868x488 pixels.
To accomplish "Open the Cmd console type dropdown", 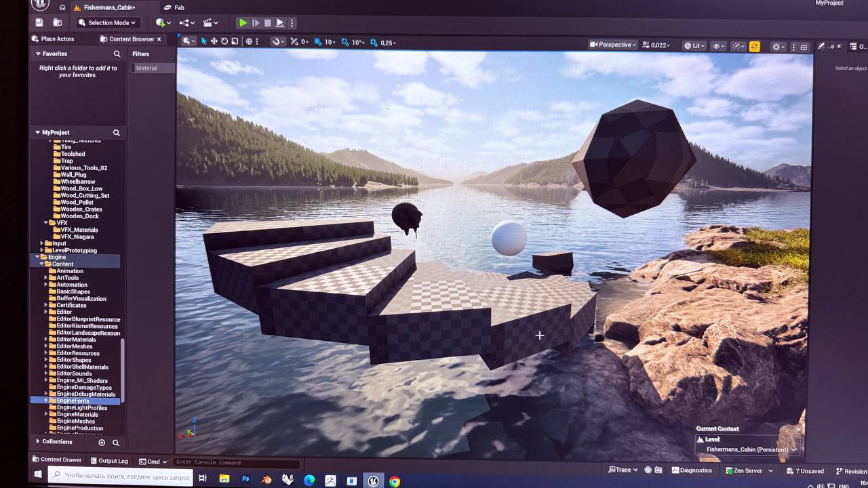I will (153, 462).
